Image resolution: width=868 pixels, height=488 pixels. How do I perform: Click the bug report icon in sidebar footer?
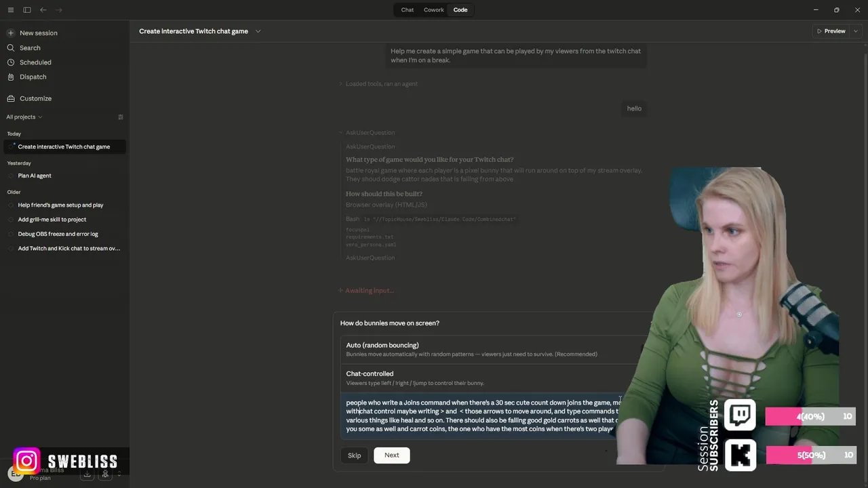click(105, 474)
